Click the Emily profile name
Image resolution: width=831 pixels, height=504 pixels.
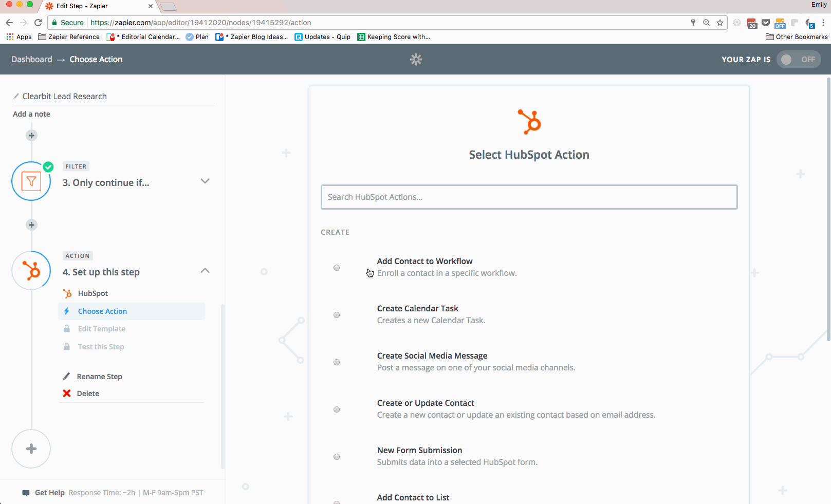(x=819, y=5)
